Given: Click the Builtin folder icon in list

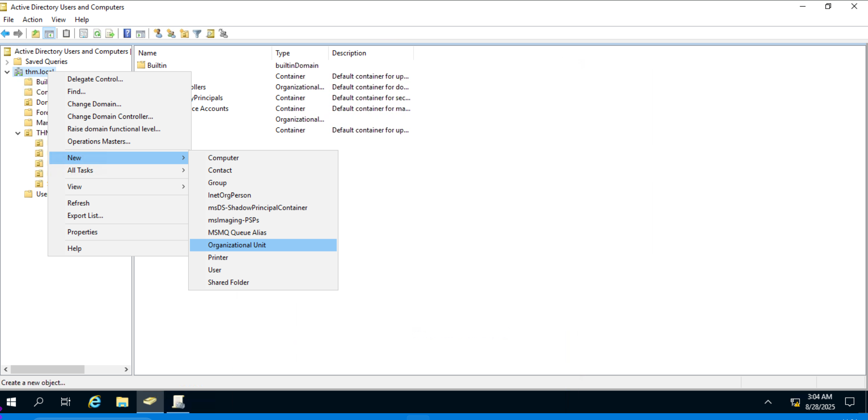Looking at the screenshot, I should pos(141,65).
